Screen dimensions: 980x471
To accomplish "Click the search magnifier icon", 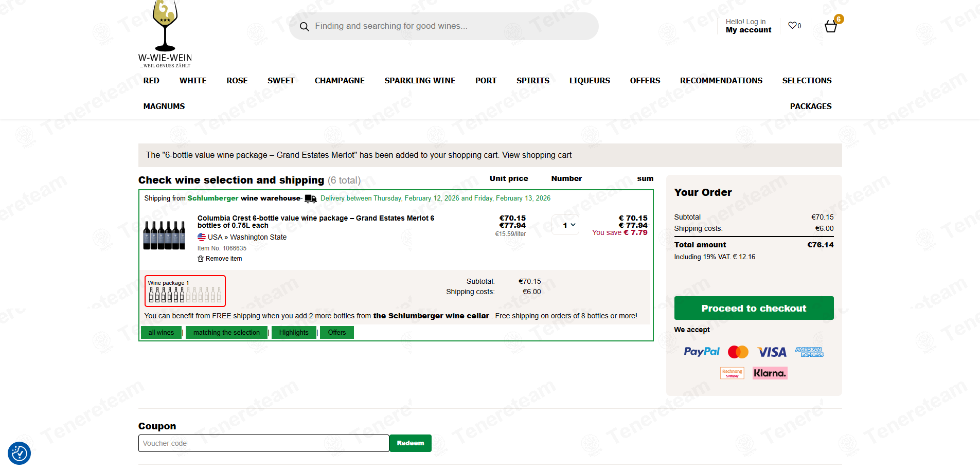I will tap(305, 27).
